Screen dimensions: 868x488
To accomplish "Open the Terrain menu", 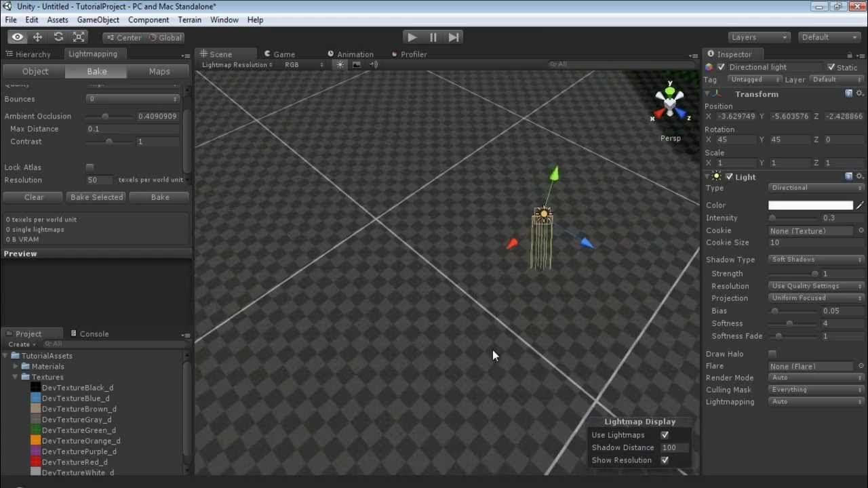I will (x=190, y=20).
